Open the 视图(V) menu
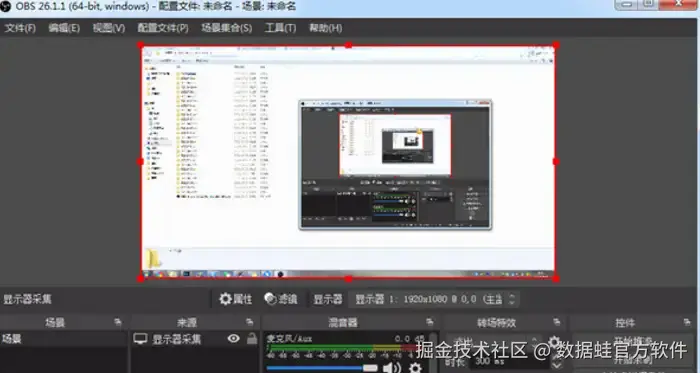The image size is (700, 373). tap(108, 28)
